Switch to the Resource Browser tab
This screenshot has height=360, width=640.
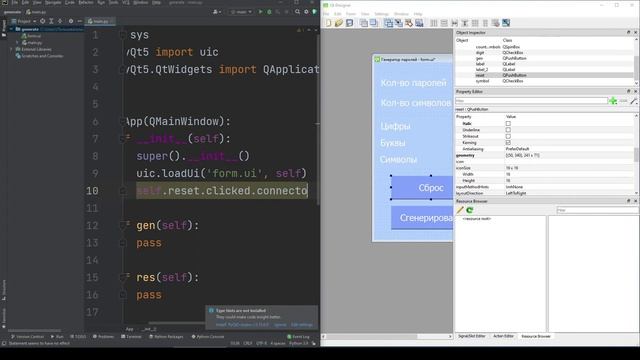(536, 336)
